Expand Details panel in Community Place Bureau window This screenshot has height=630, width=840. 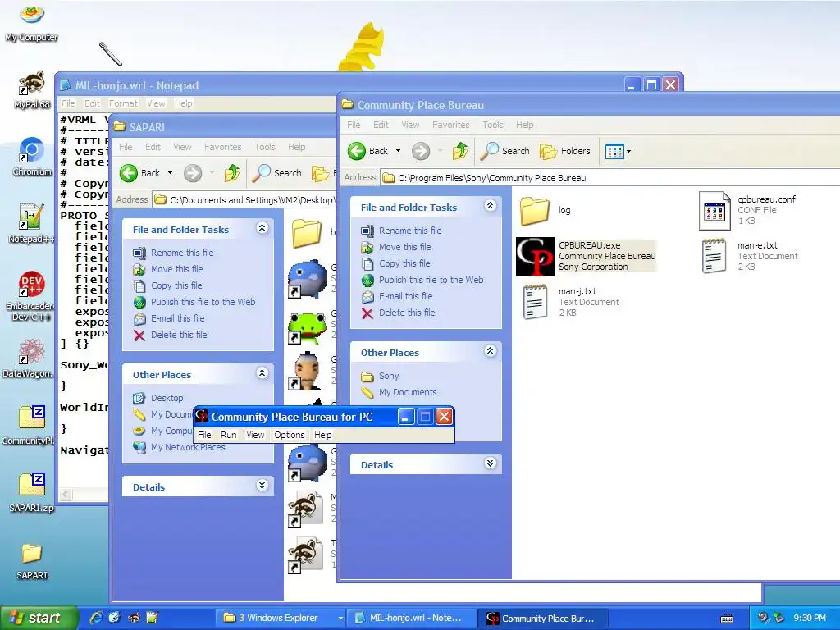coord(490,463)
